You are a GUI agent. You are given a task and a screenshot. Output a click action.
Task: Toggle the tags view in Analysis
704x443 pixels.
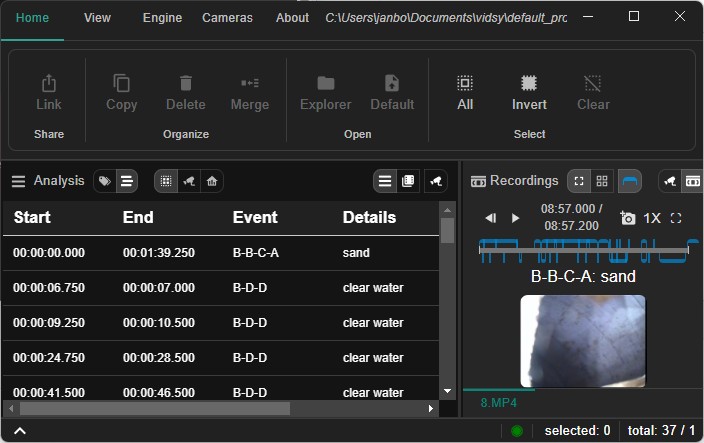(105, 181)
